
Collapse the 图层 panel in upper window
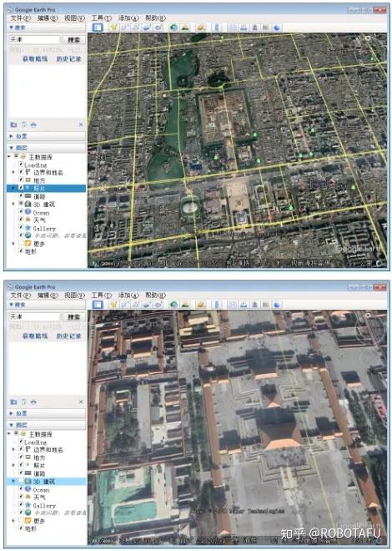click(x=46, y=148)
